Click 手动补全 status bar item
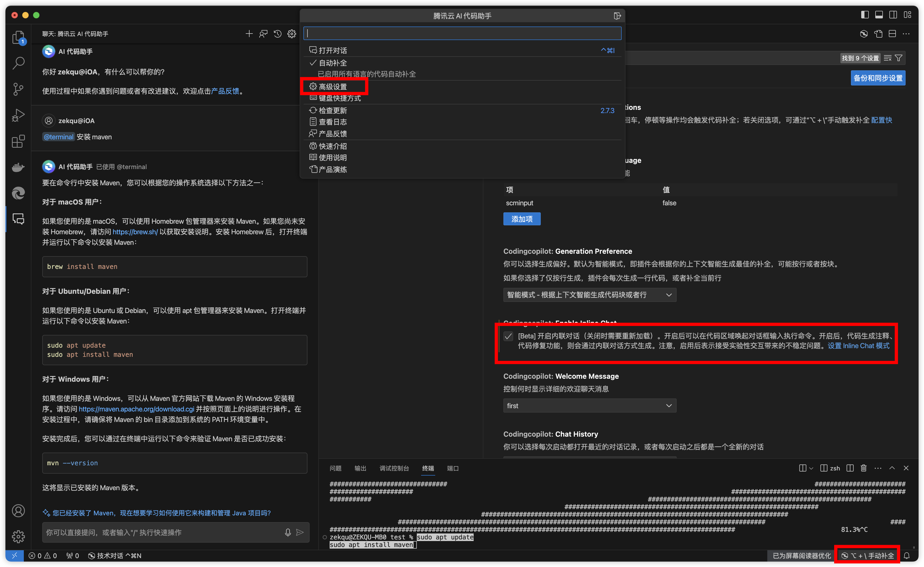The width and height of the screenshot is (924, 567). click(867, 556)
